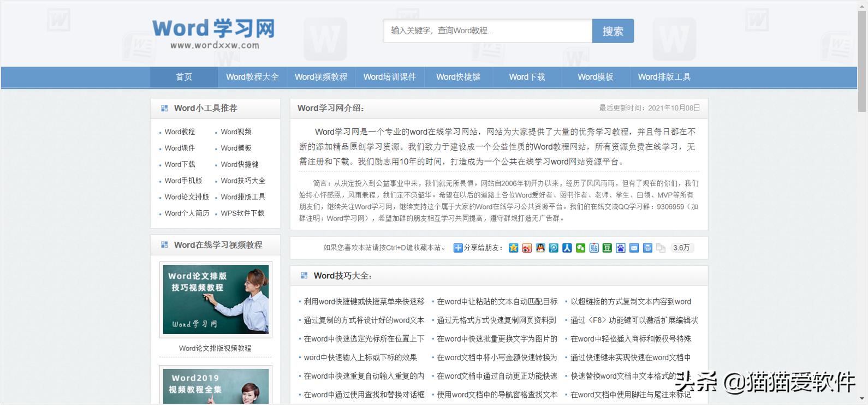Click the Word学习网 site logo
This screenshot has height=405, width=868.
[x=213, y=34]
